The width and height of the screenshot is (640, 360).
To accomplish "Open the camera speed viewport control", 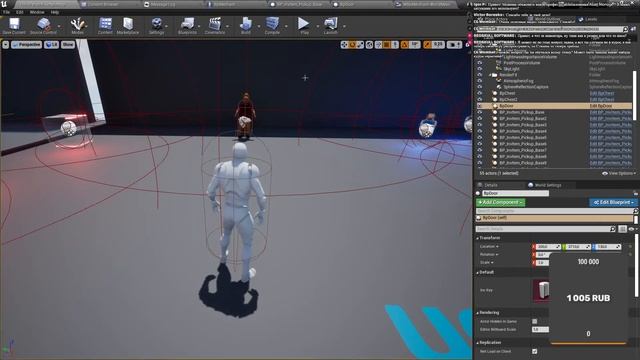I will (454, 44).
